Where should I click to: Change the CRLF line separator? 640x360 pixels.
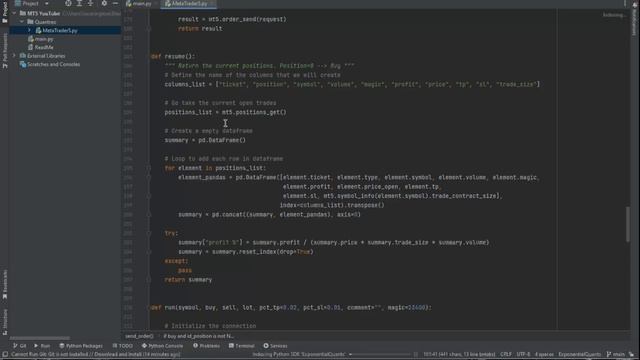point(506,354)
